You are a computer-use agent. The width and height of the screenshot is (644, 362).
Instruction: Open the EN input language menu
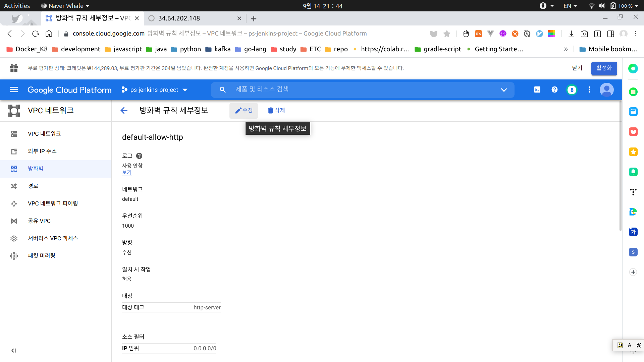coord(570,6)
